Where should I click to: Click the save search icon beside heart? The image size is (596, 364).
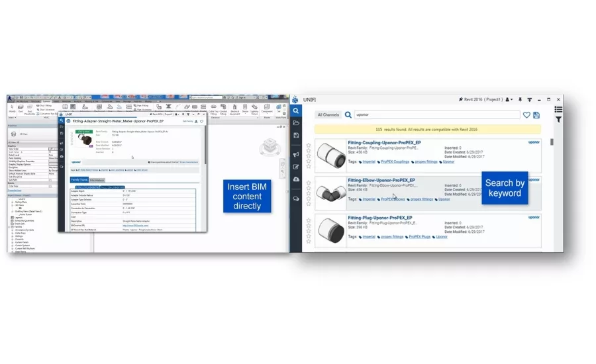tap(536, 114)
